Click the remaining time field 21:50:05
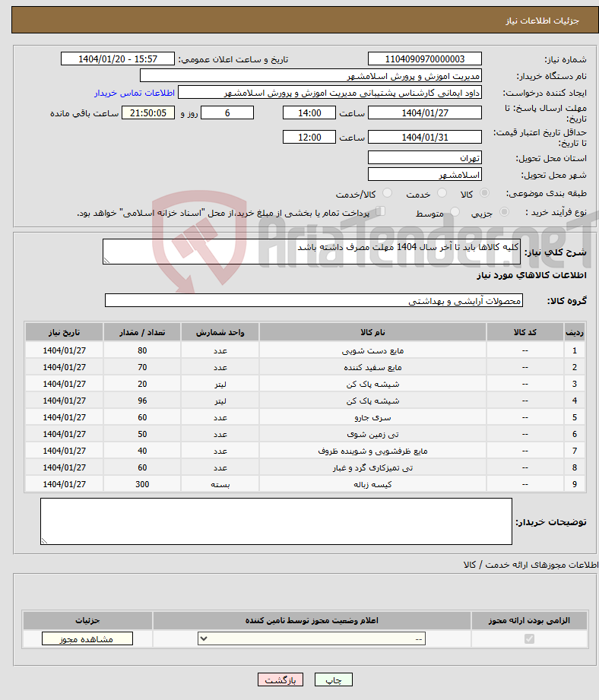The width and height of the screenshot is (599, 700). (x=148, y=113)
